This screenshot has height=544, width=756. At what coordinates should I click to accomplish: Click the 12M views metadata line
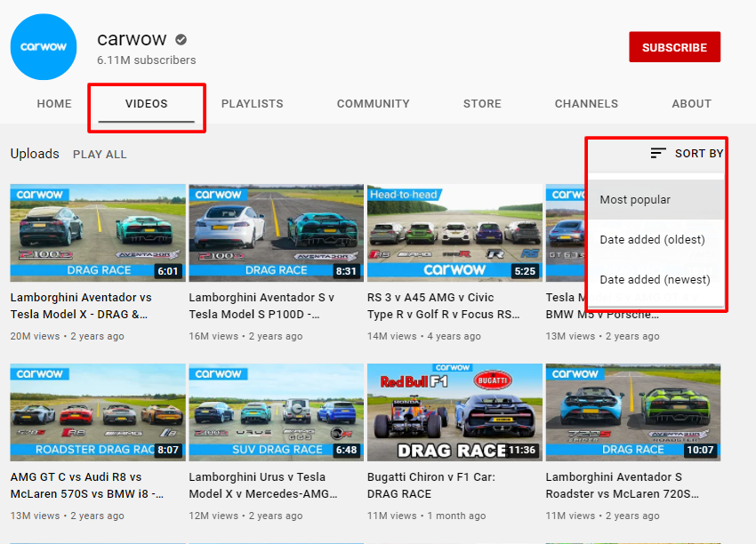(x=245, y=516)
